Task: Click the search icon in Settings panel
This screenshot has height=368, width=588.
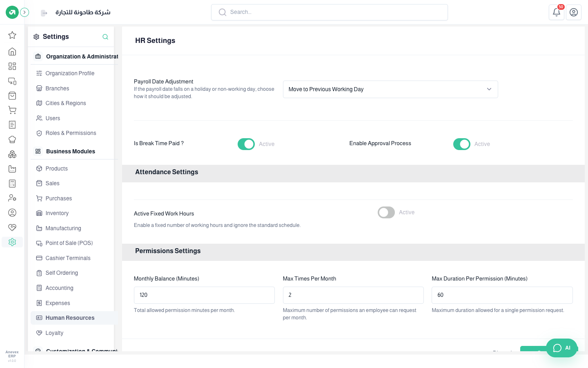Action: (x=105, y=37)
